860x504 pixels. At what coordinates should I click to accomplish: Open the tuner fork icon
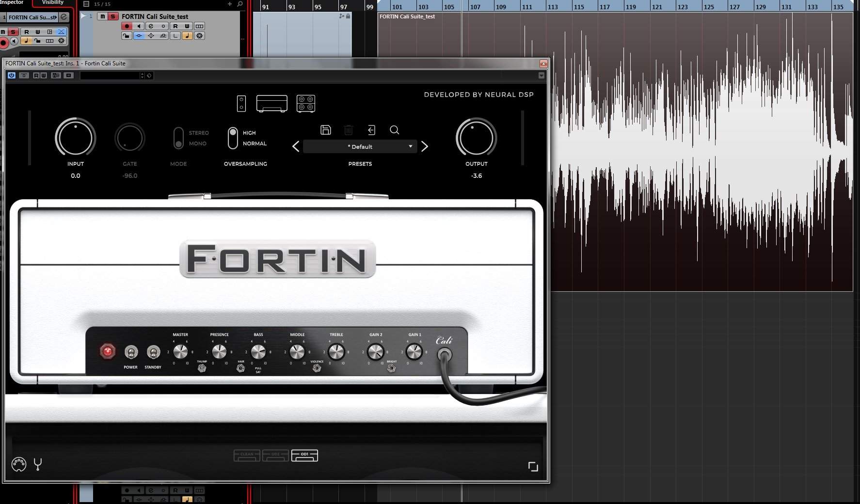[38, 464]
